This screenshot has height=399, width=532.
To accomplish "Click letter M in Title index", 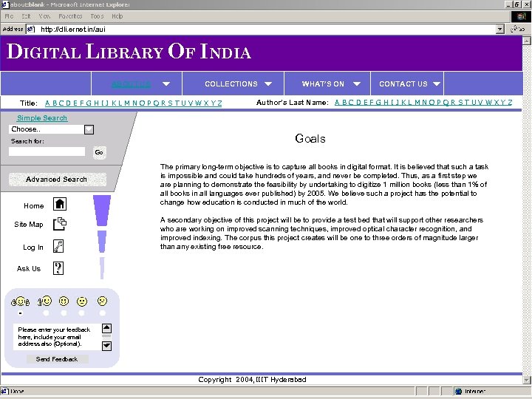I will click(x=127, y=103).
